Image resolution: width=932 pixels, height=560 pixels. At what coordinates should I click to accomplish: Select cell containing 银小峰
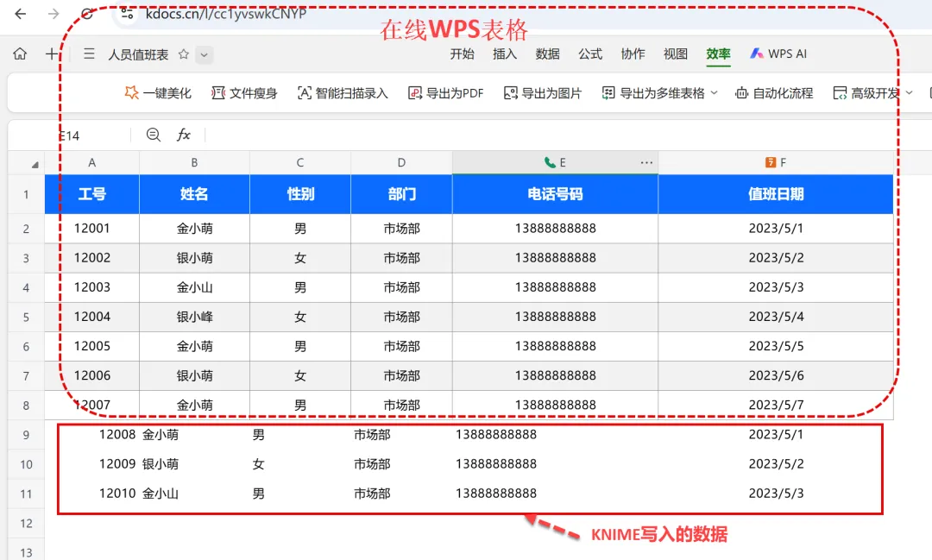[194, 317]
